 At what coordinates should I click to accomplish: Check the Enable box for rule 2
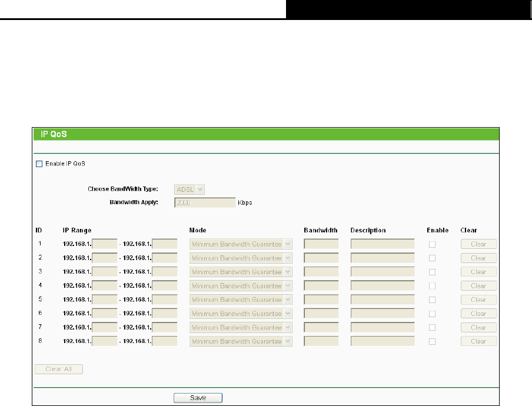(x=432, y=258)
